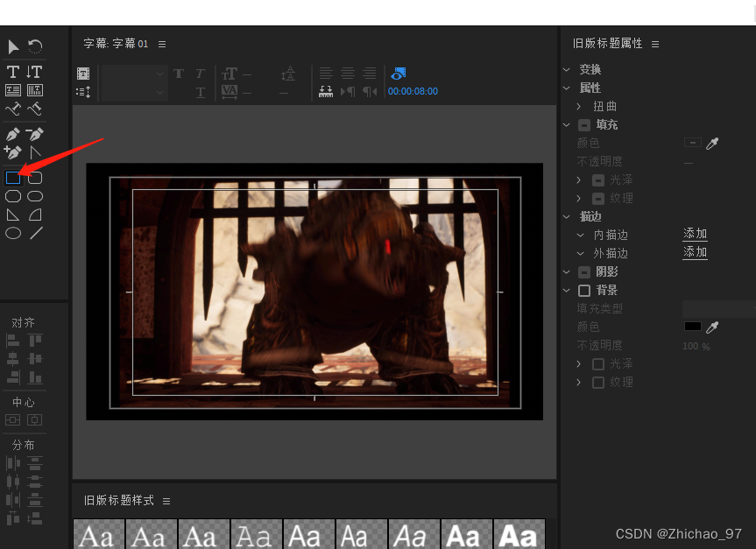Open the font family dropdown
The width and height of the screenshot is (756, 549).
tap(135, 74)
